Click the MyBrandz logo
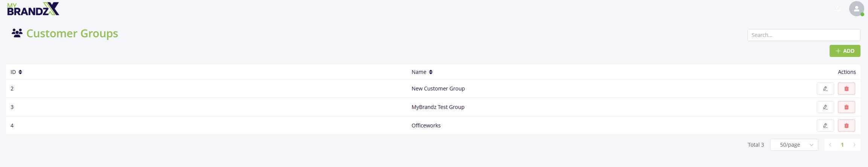Viewport: 868px width, 167px height. [x=33, y=9]
